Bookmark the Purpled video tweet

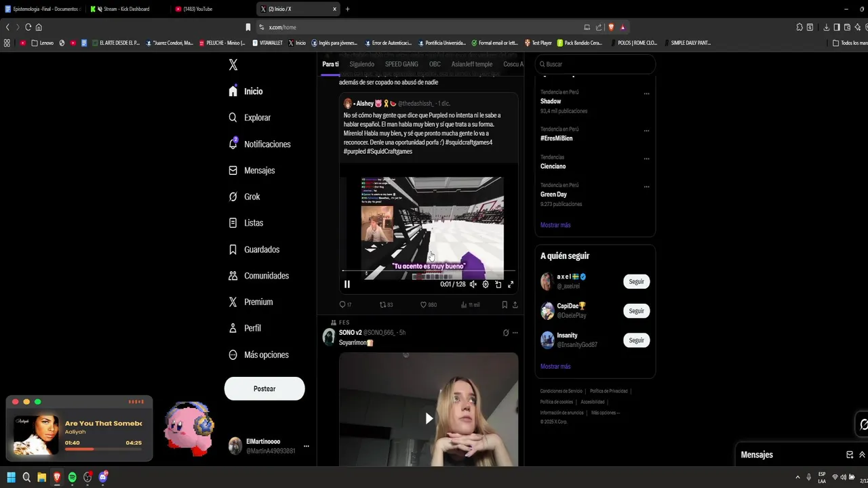click(505, 305)
